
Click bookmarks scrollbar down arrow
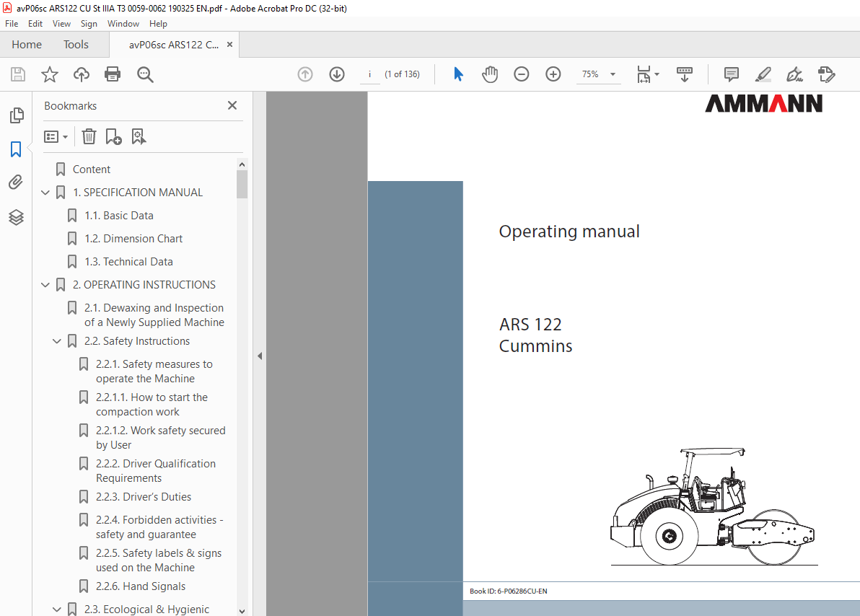tap(242, 610)
